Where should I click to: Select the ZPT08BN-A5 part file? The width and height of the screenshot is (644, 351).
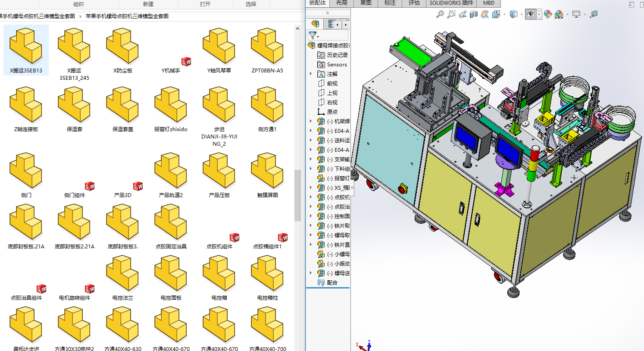point(267,50)
